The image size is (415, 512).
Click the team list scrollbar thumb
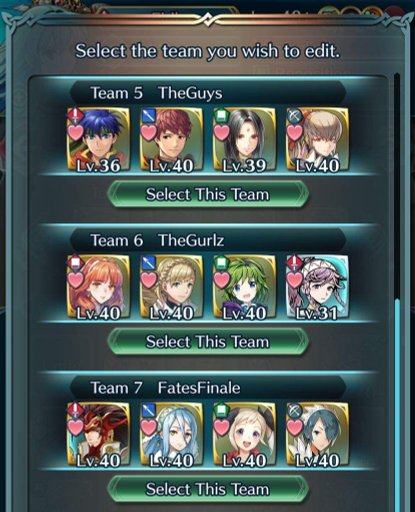(x=397, y=405)
